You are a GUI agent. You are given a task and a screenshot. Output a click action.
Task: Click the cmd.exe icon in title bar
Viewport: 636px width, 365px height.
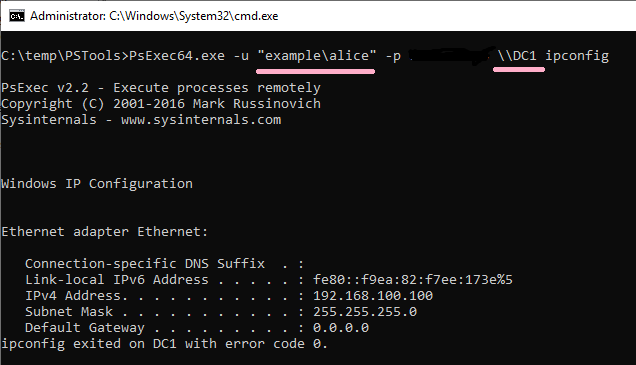click(17, 16)
